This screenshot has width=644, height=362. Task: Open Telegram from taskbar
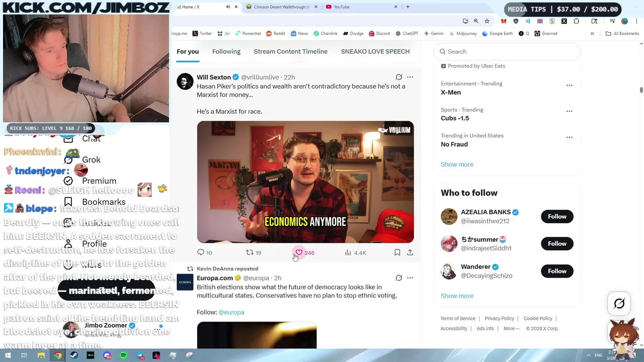tap(140, 355)
